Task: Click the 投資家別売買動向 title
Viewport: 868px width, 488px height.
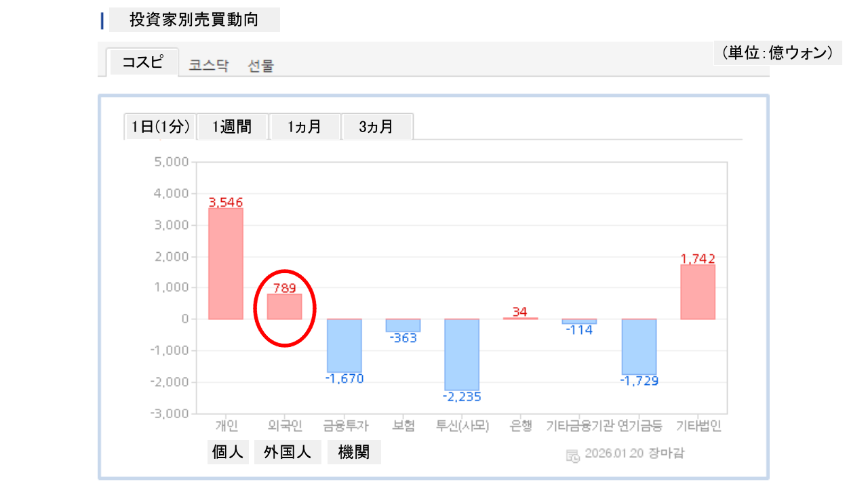Action: click(194, 20)
